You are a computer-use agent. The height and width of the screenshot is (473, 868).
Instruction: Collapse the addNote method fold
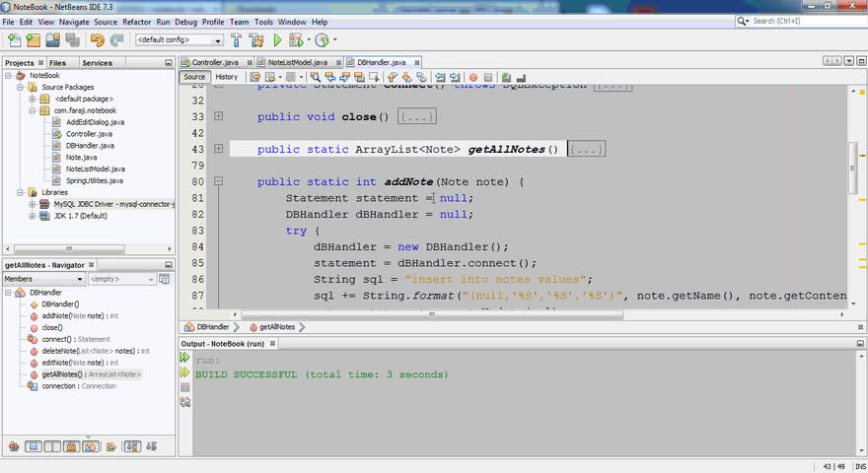pos(219,181)
